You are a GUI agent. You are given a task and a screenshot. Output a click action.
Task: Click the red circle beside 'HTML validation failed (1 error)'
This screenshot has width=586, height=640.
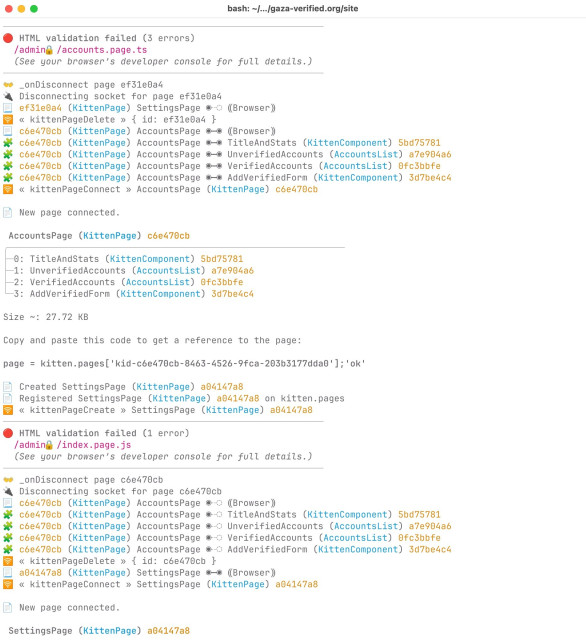pyautogui.click(x=8, y=433)
